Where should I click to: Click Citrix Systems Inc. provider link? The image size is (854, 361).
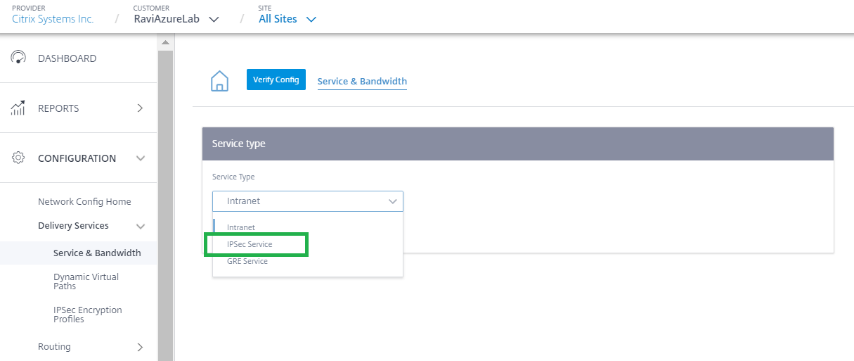[x=53, y=19]
